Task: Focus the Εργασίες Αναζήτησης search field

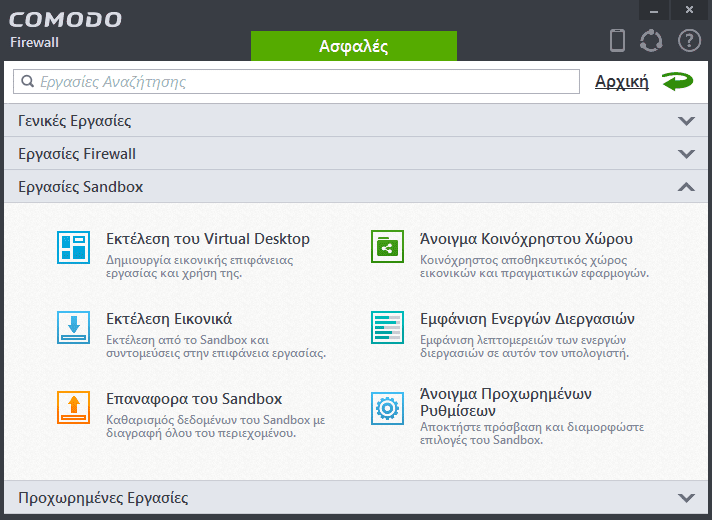Action: pos(297,81)
